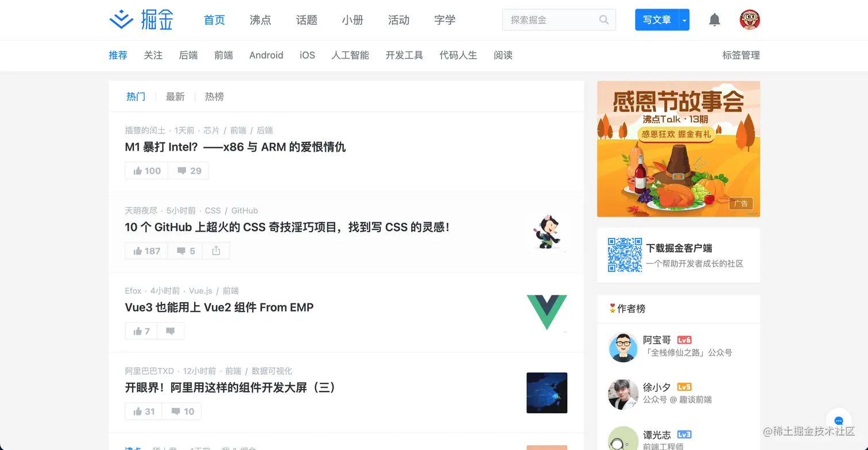Select the iOS category tab
This screenshot has width=868, height=450.
[307, 55]
